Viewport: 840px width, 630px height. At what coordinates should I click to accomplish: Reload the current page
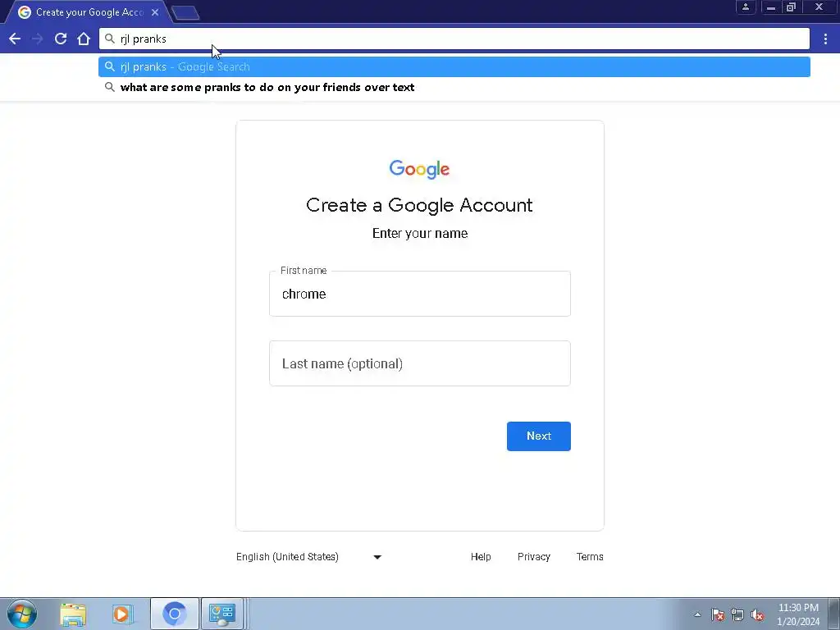tap(61, 39)
